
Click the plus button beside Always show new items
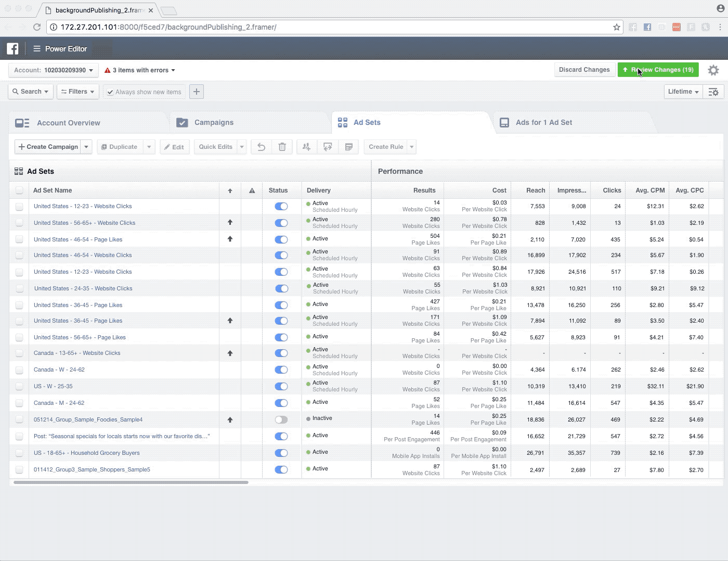197,92
